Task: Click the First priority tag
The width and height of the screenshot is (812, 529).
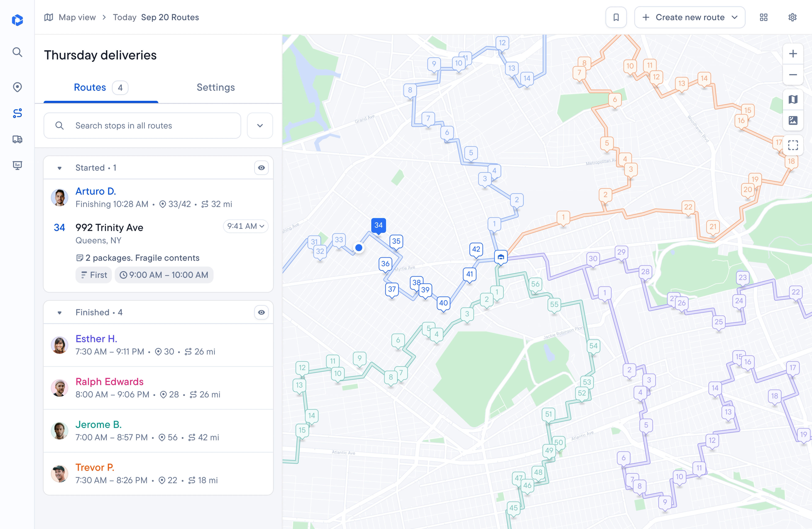Action: 94,275
